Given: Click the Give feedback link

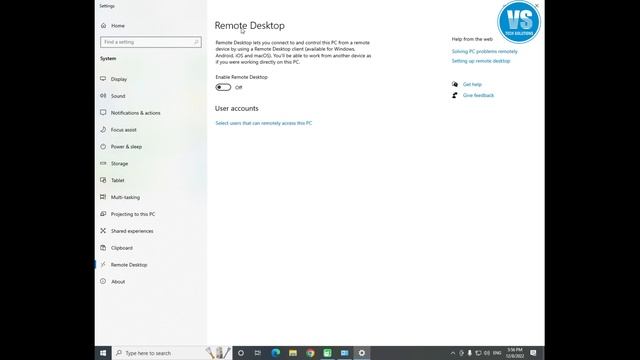Looking at the screenshot, I should coord(478,96).
